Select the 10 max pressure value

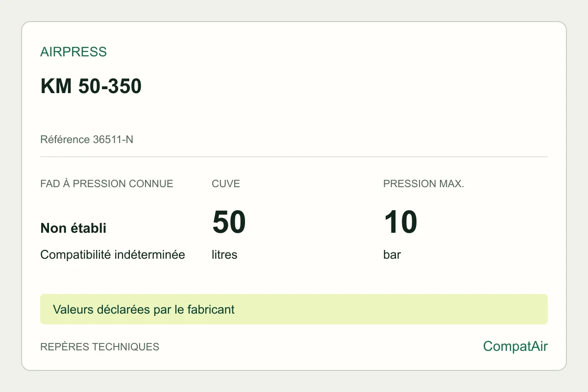(x=400, y=221)
